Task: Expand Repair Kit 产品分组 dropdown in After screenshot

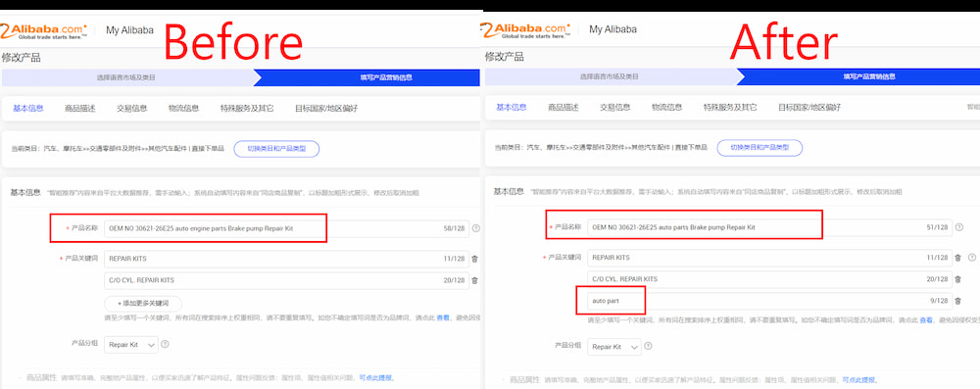Action: [x=613, y=347]
